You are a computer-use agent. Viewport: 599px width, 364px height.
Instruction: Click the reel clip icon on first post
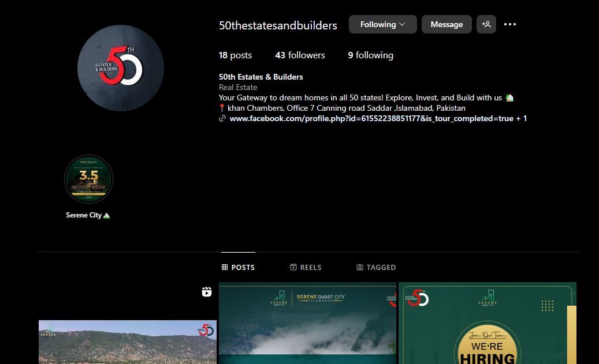[x=207, y=292]
